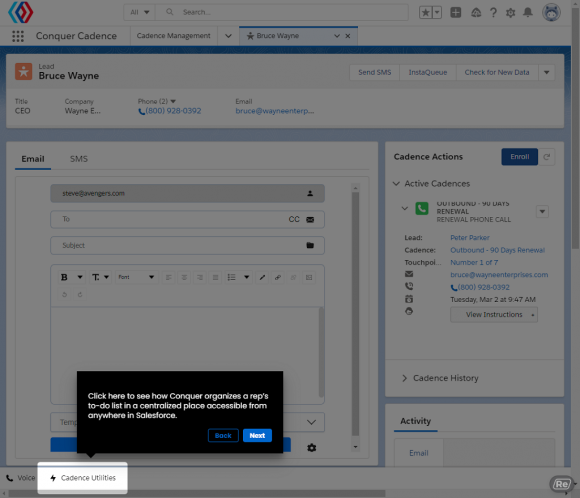Viewport: 580px width, 498px height.
Task: Collapse the Active Cadences section
Action: coord(396,184)
